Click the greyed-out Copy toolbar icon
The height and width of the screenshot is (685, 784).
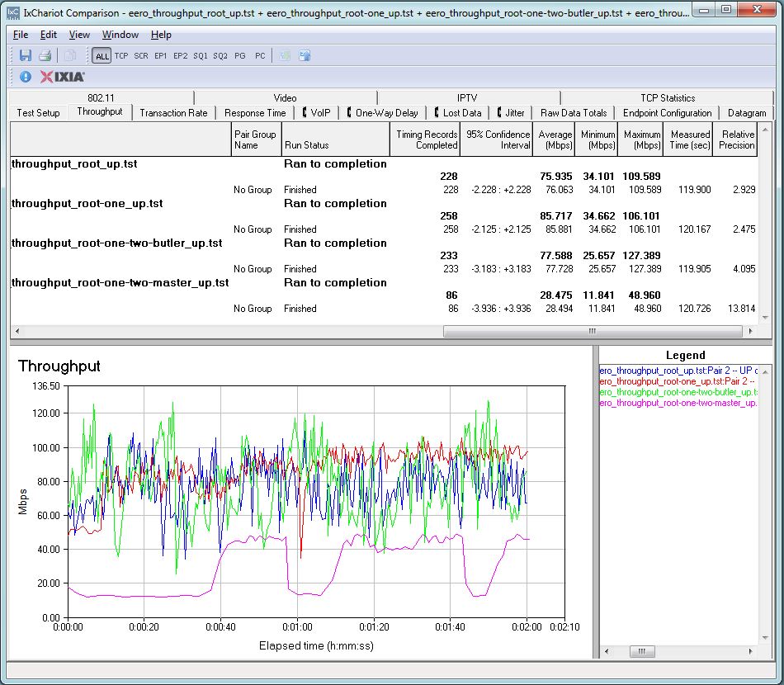tap(70, 55)
